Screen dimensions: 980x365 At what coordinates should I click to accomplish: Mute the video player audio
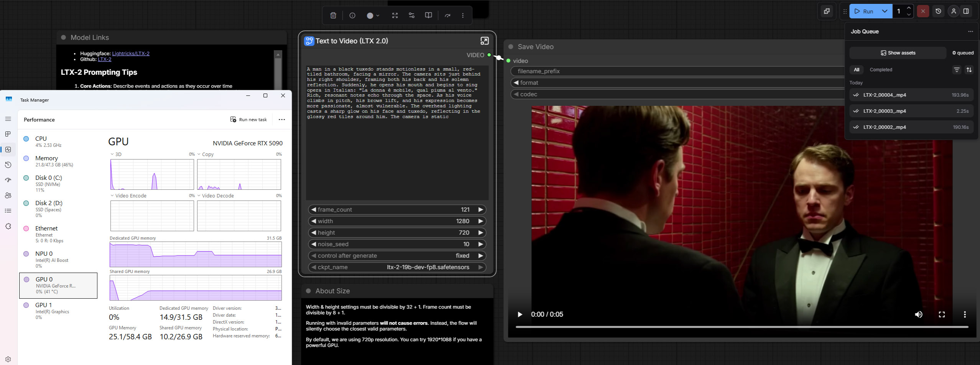coord(919,315)
